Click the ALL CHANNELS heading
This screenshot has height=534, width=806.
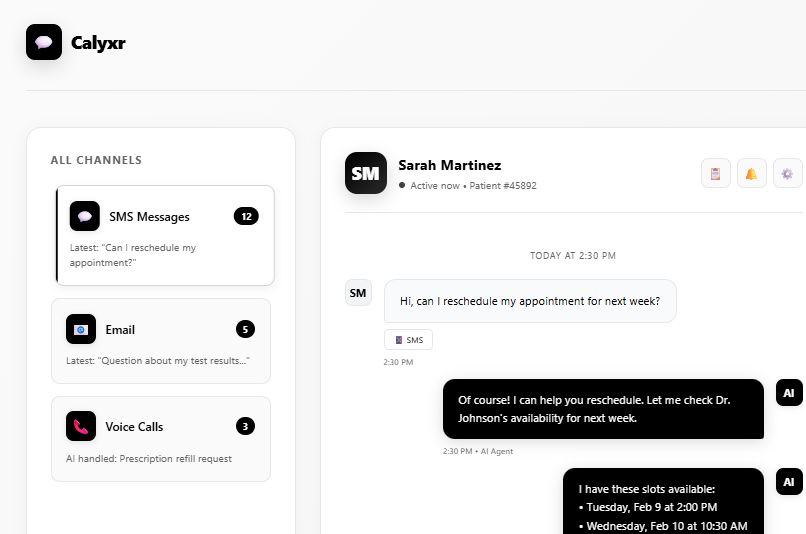pos(96,160)
